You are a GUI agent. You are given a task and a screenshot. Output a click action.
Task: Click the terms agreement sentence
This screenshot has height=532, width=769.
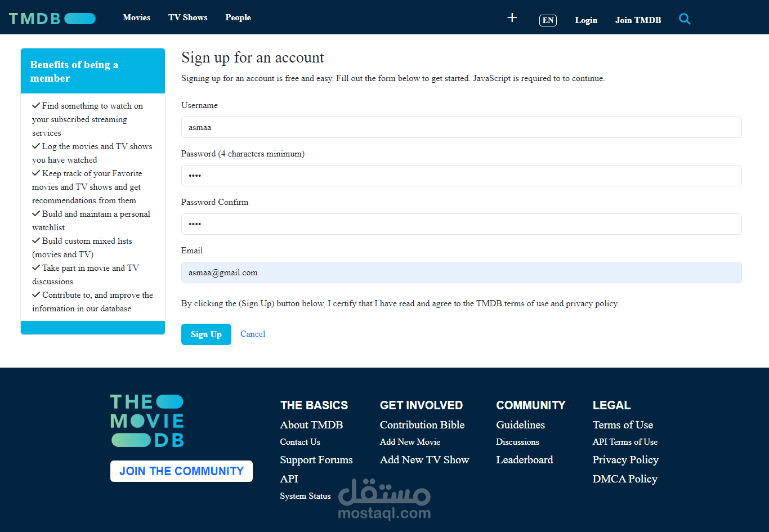[400, 303]
